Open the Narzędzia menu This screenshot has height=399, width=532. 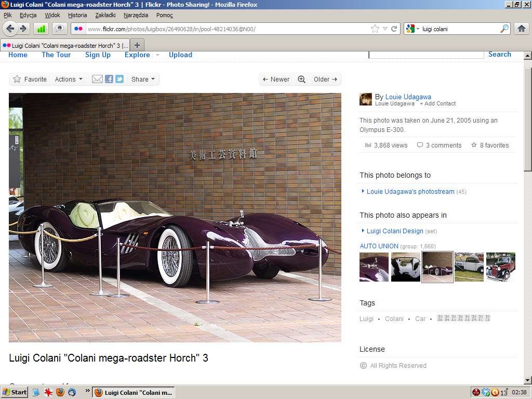point(136,15)
